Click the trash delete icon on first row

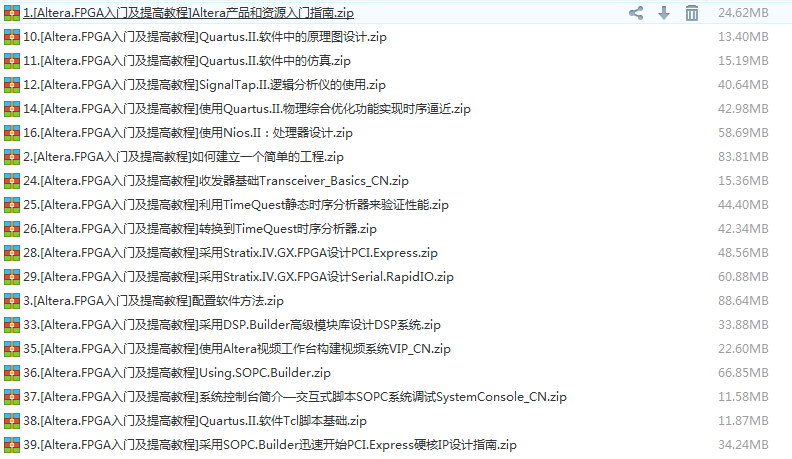click(x=691, y=13)
